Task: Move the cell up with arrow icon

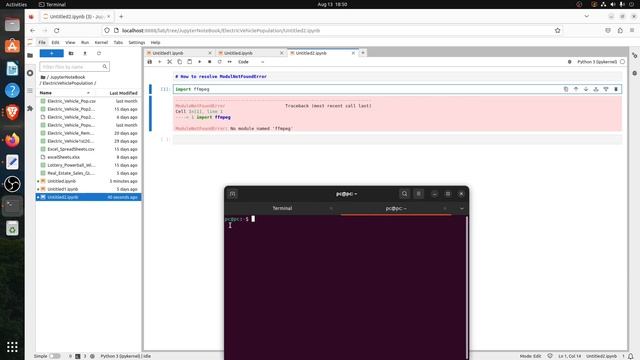Action: [x=576, y=89]
